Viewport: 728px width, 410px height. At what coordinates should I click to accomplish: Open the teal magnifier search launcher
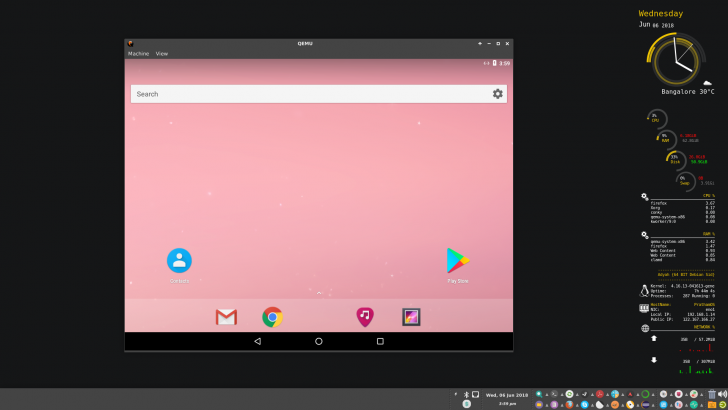[539, 394]
